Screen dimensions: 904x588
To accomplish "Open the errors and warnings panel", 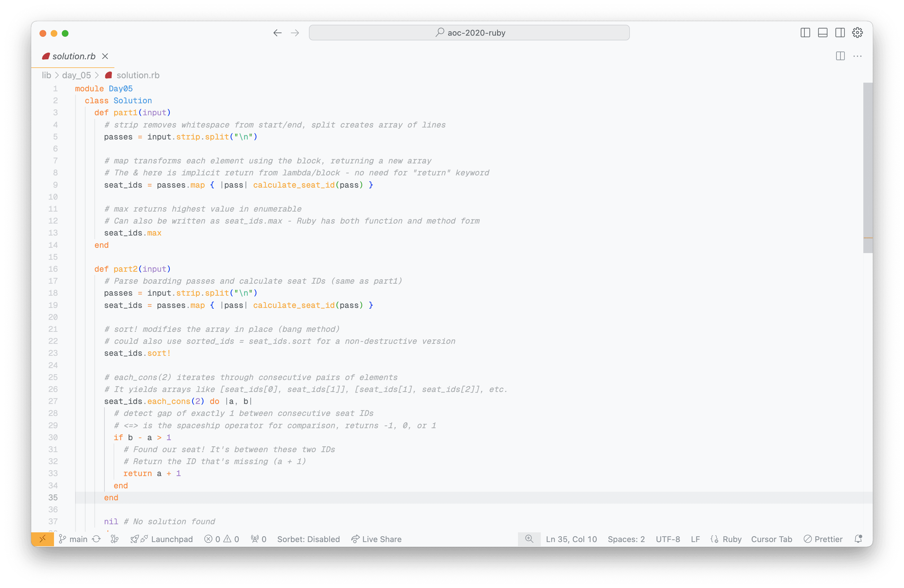I will [x=222, y=539].
